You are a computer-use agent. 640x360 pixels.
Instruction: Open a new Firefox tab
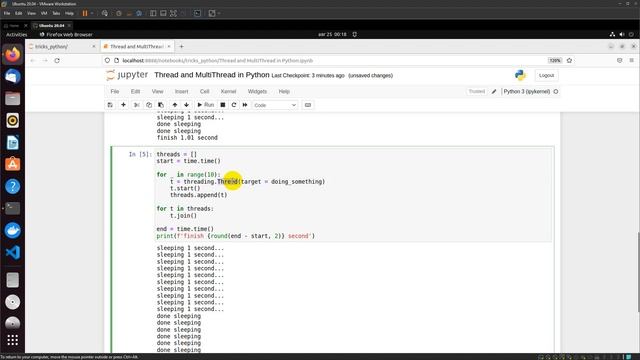(x=181, y=47)
